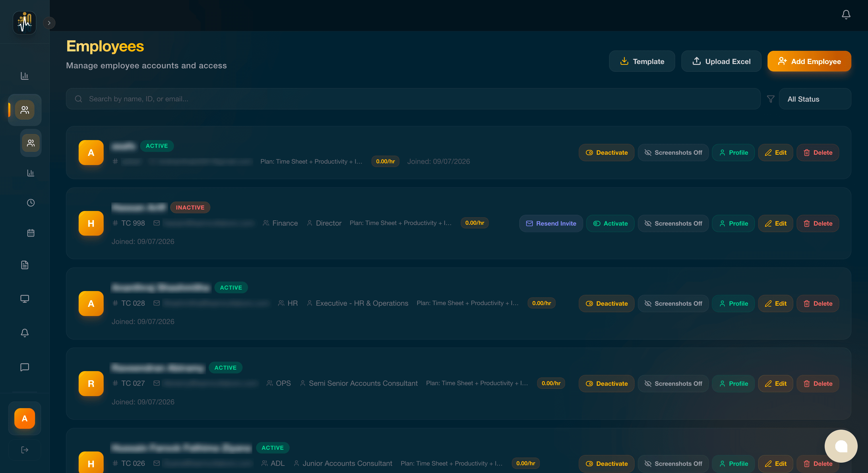This screenshot has width=868, height=473.
Task: Open the chat message sidebar icon
Action: point(25,367)
